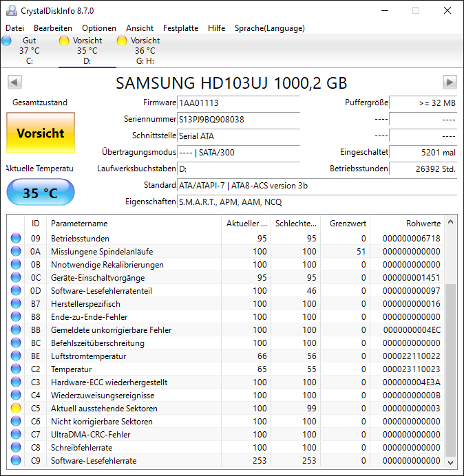Click status orb of Herstellerspezifisch row
Image resolution: width=464 pixels, height=476 pixels.
tap(16, 303)
